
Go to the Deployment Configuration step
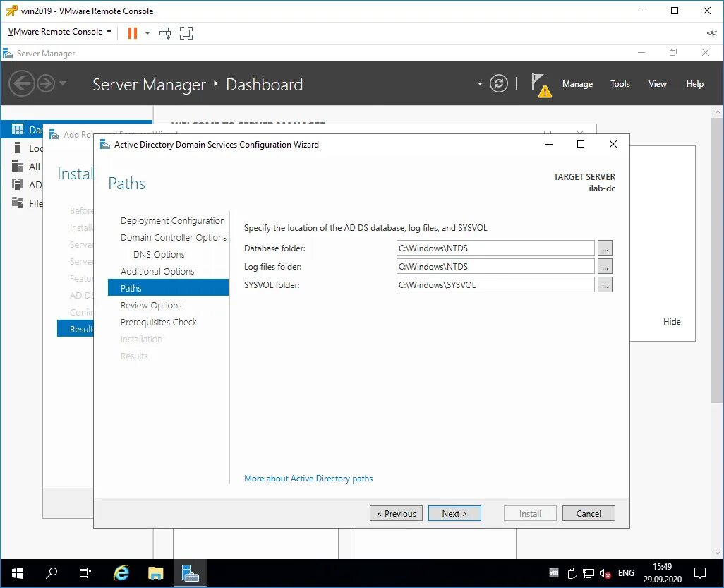173,220
